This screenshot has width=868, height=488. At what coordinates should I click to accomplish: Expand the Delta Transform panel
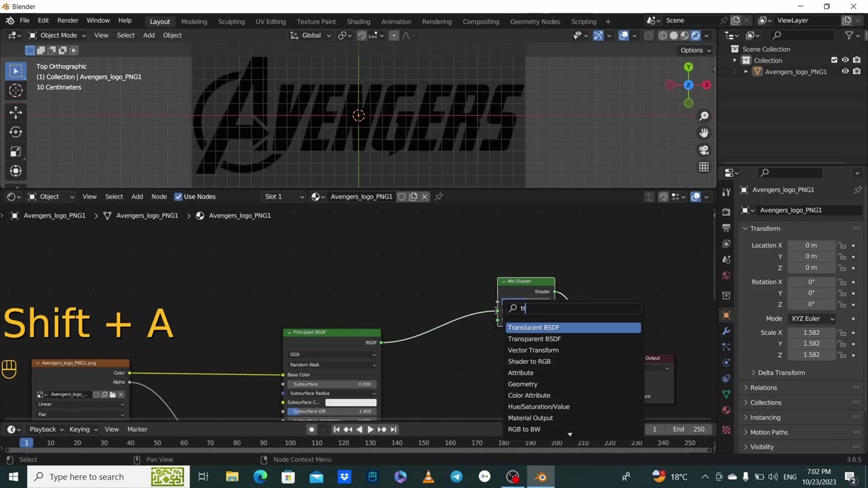click(x=781, y=373)
